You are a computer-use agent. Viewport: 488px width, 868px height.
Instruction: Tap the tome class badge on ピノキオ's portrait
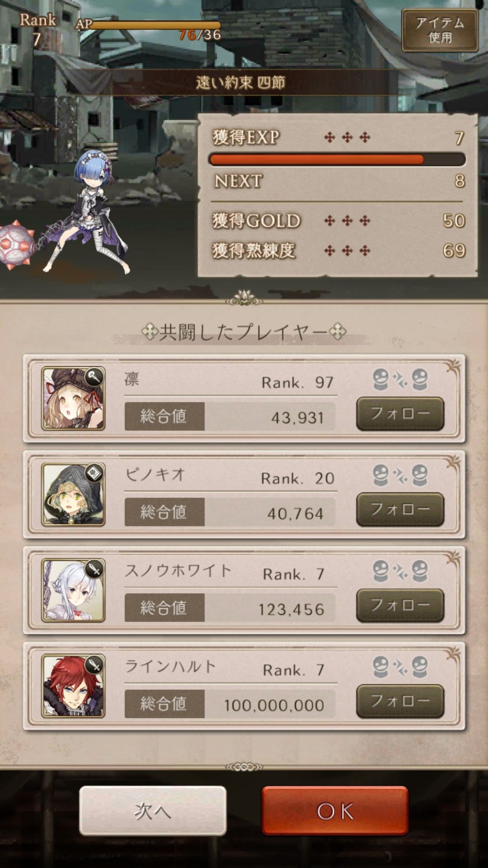point(94,473)
